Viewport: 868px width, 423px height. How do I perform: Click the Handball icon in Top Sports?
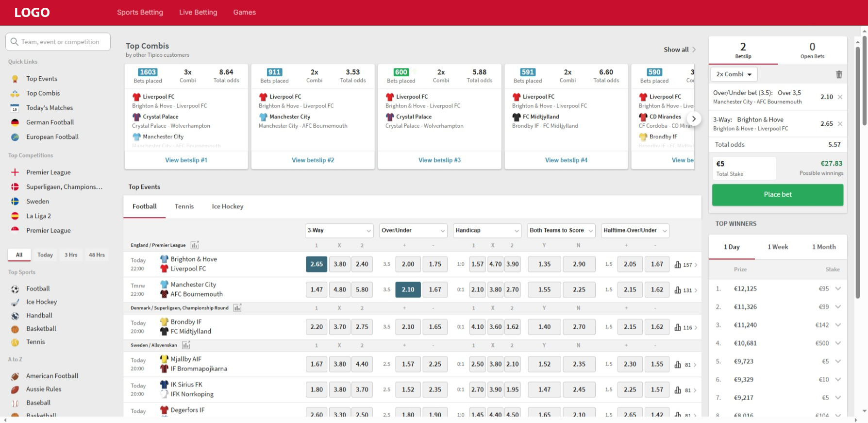15,316
